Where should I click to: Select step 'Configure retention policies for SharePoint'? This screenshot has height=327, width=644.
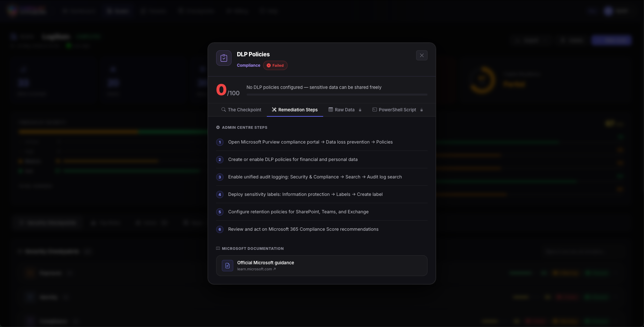(322, 212)
